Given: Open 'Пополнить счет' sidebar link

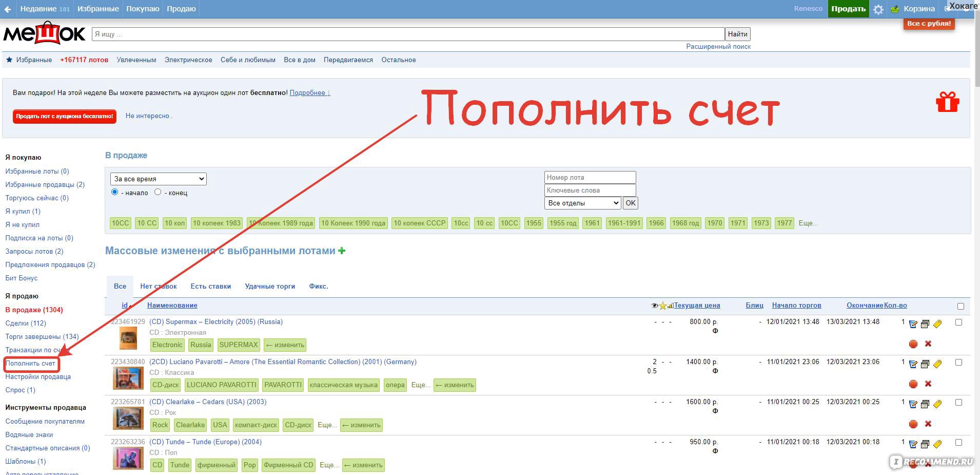Looking at the screenshot, I should point(30,363).
